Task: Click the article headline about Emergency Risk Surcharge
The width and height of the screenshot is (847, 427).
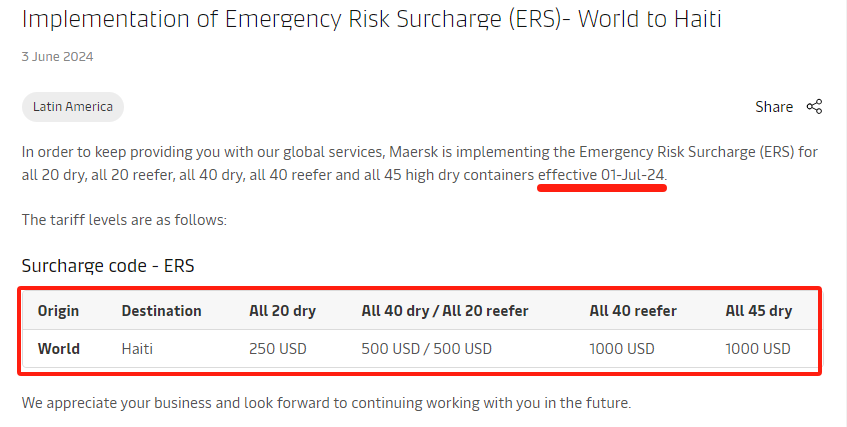Action: 372,19
